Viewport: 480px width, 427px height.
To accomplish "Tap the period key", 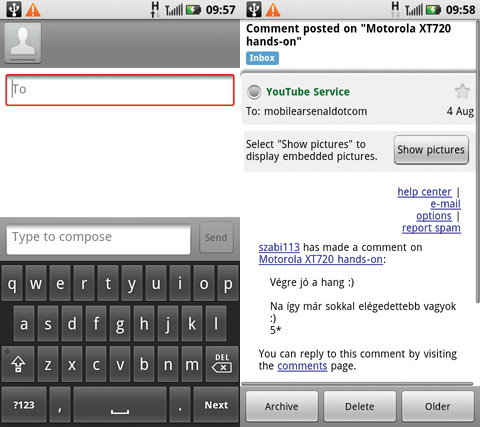I will [x=180, y=404].
